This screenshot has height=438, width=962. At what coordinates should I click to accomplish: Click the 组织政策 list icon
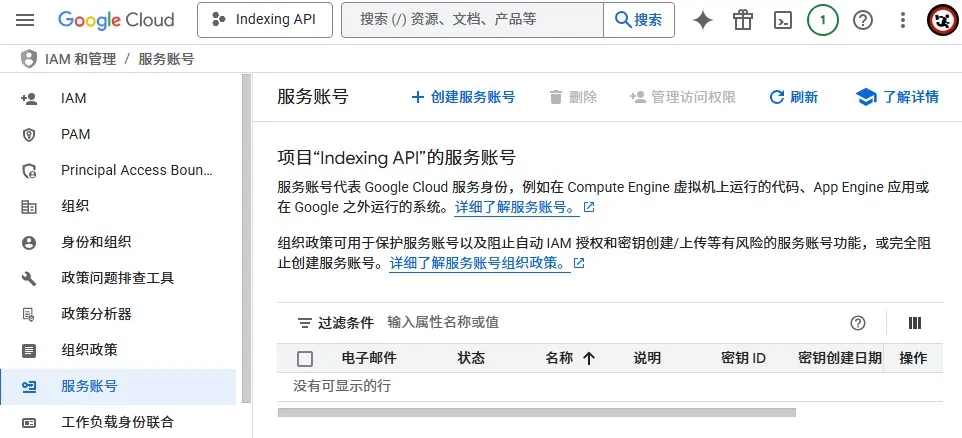click(x=29, y=351)
